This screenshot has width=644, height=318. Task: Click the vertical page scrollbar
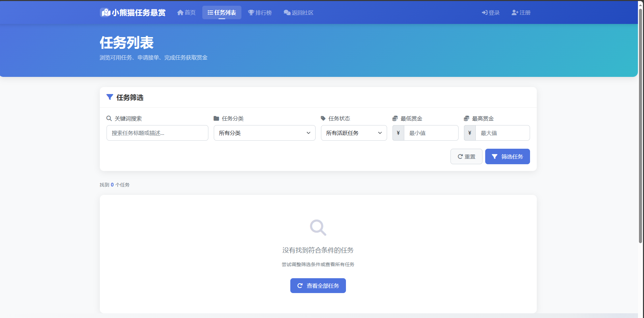pyautogui.click(x=640, y=125)
